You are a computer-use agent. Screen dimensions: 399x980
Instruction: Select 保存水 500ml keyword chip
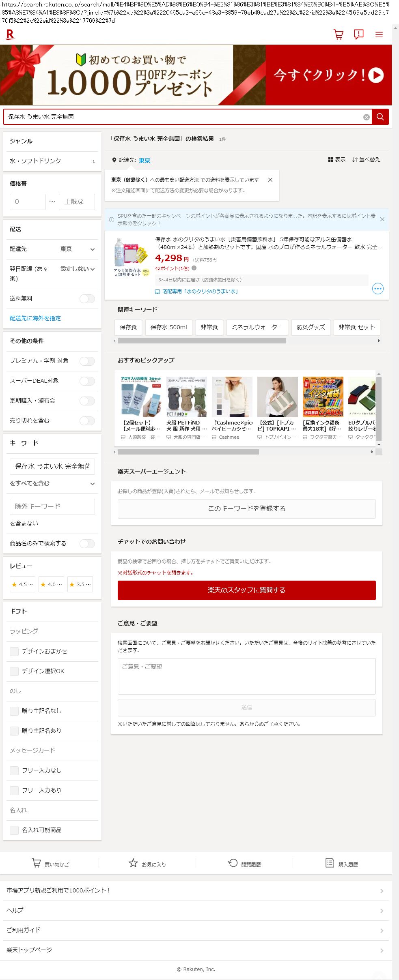(169, 327)
